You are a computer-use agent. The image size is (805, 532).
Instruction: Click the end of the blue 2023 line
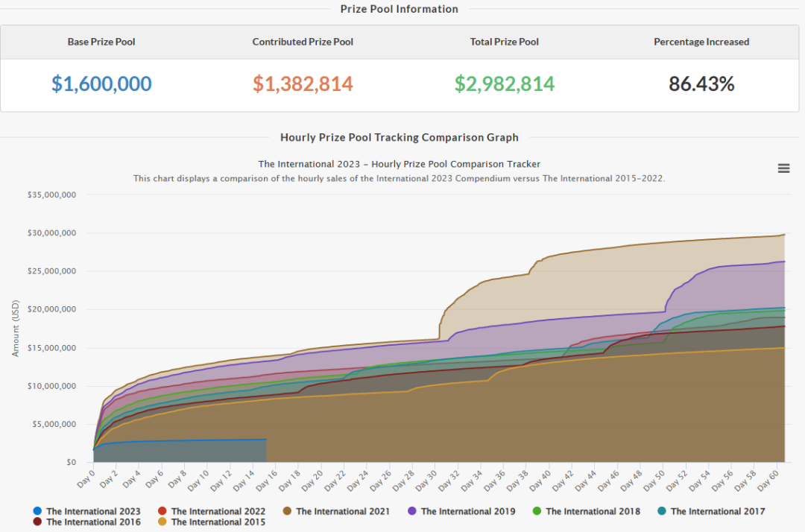pos(266,439)
